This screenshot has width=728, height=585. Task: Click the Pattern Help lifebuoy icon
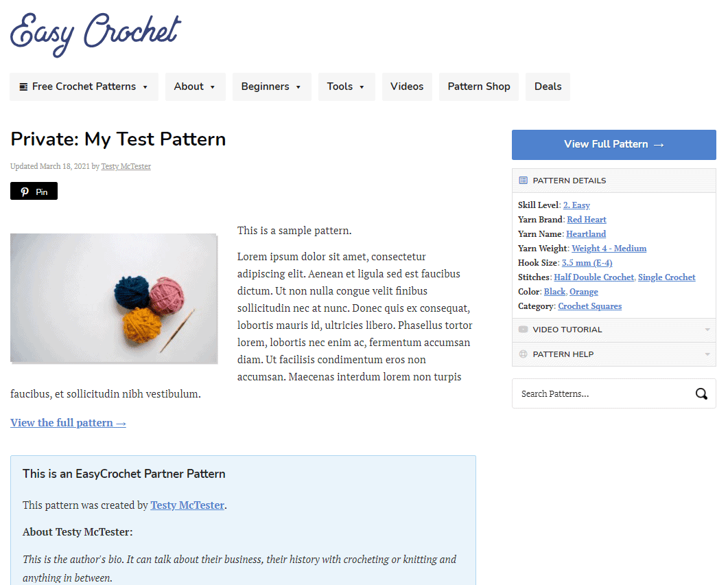523,354
